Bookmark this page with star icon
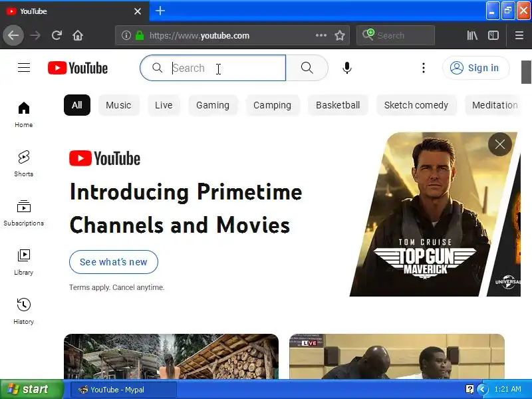532x399 pixels. (x=340, y=35)
